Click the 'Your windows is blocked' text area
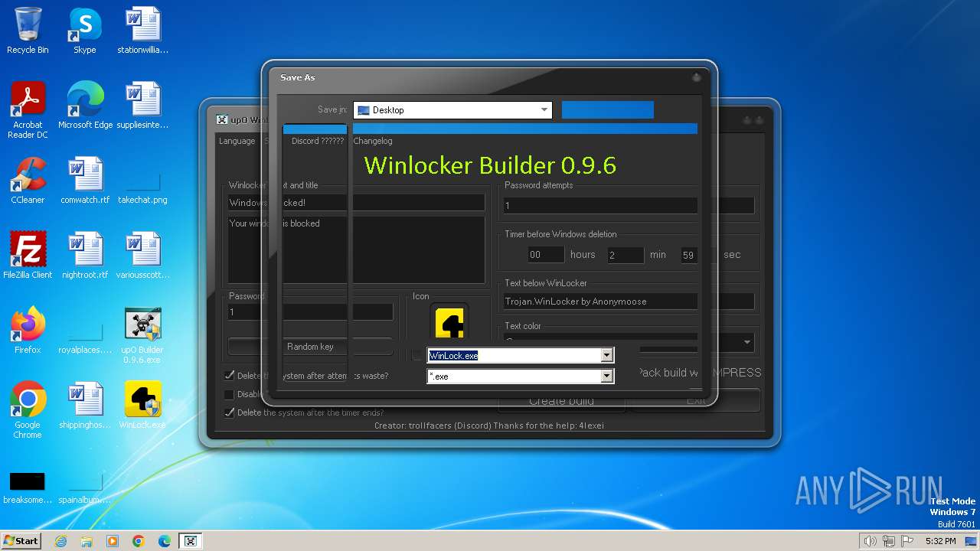 (356, 249)
